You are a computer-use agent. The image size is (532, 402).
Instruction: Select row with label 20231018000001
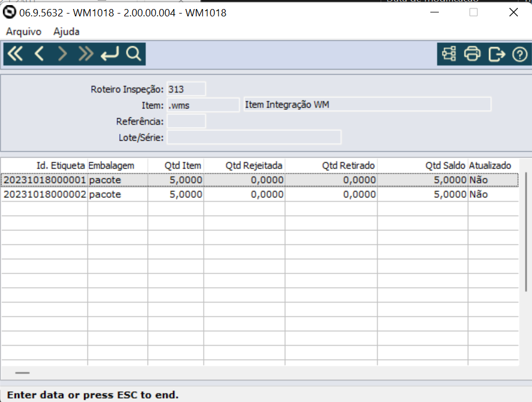(x=45, y=180)
